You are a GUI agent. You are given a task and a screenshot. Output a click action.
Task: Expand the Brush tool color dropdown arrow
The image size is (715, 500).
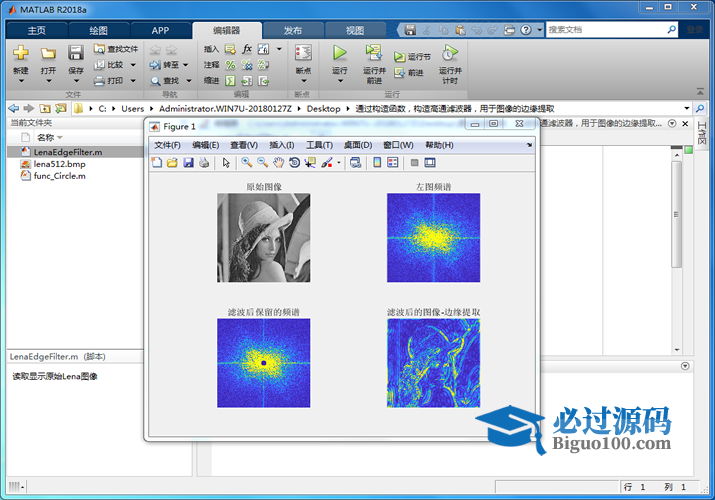[x=339, y=162]
